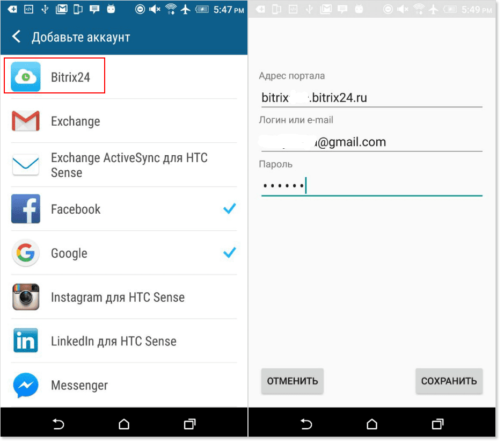Tap airplane mode icon in left status bar
The height and width of the screenshot is (442, 504).
pos(186,9)
